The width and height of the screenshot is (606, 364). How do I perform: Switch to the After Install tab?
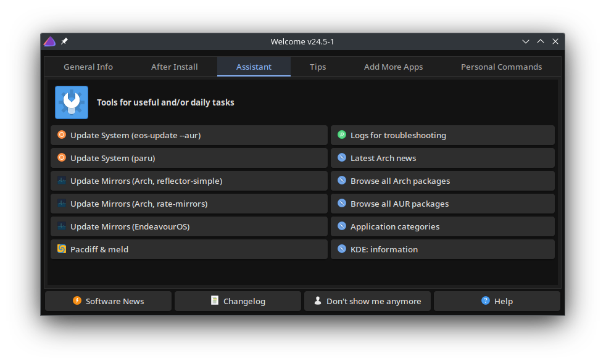click(x=174, y=67)
